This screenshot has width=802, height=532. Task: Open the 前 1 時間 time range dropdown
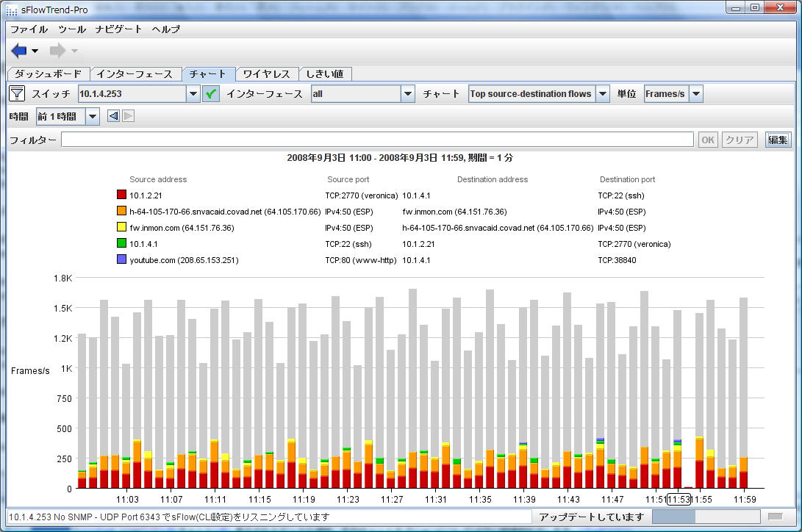coord(93,117)
